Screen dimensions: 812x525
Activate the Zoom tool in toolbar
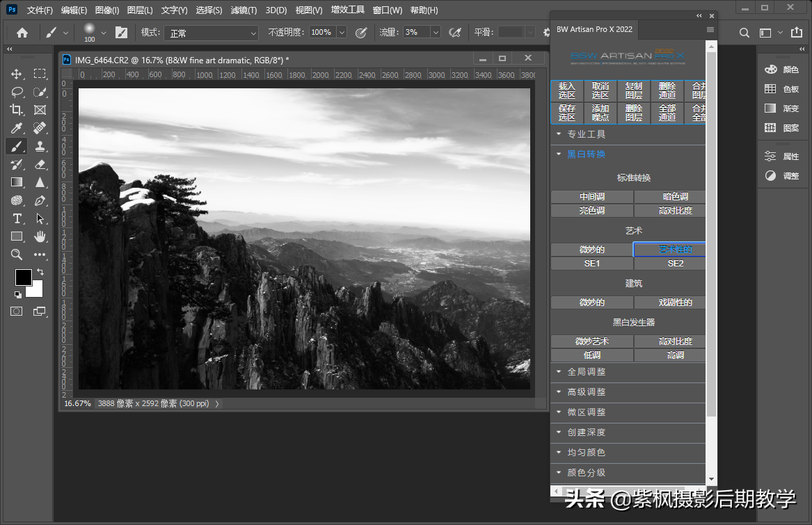coord(17,255)
